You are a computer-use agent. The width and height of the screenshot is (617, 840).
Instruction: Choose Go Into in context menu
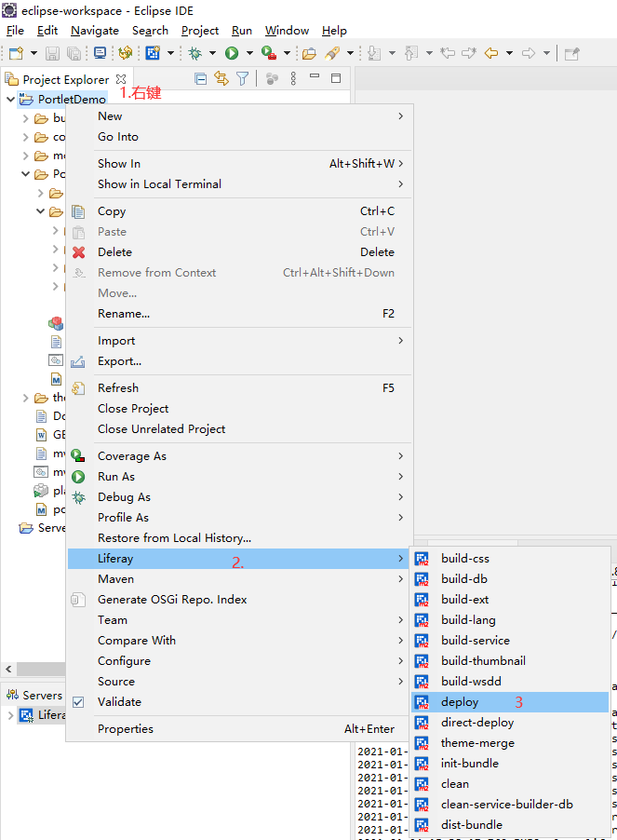click(x=240, y=137)
